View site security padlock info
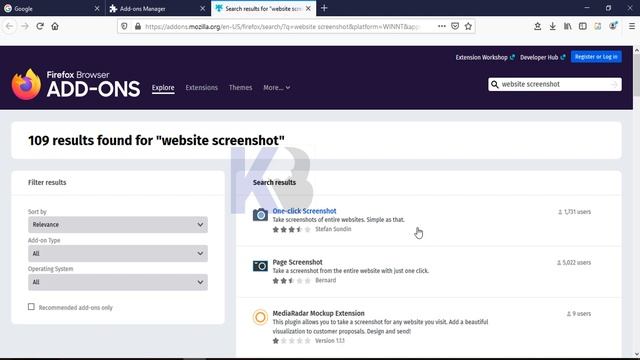 (138, 26)
